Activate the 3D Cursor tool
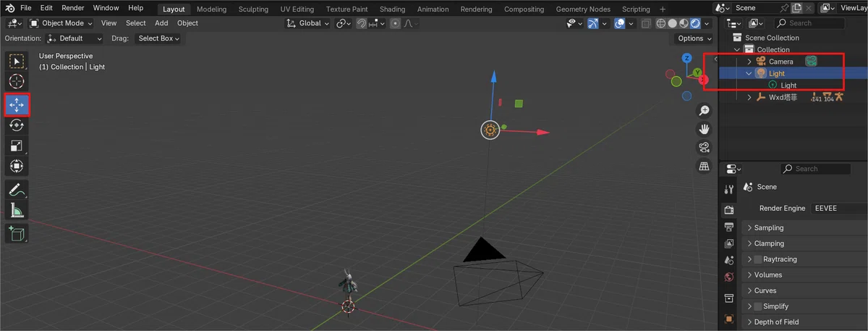 point(16,82)
